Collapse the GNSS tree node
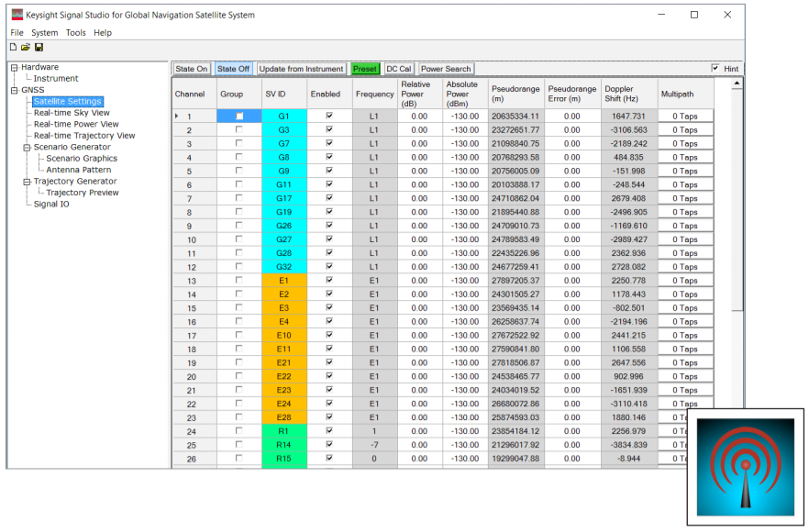809x532 pixels. click(x=15, y=90)
